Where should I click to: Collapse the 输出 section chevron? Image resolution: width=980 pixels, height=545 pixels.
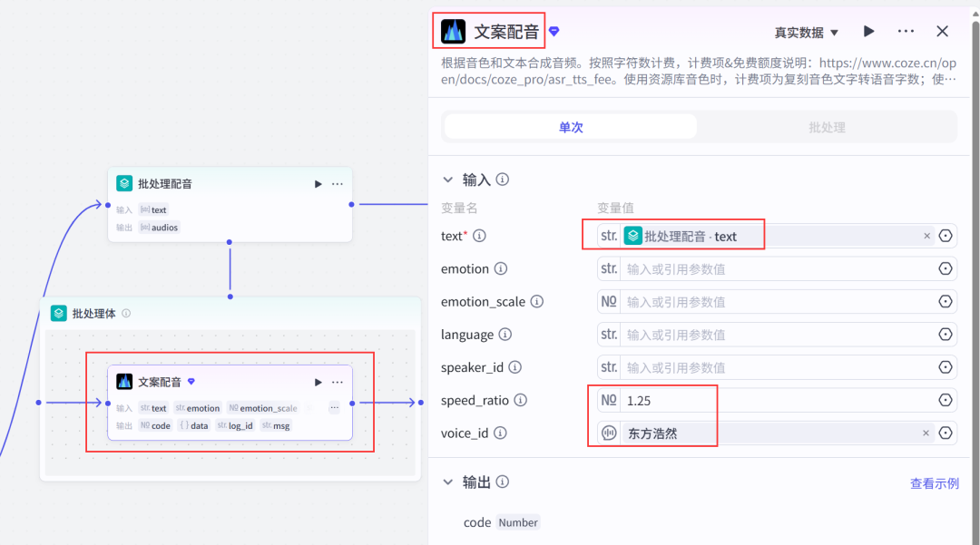(447, 482)
